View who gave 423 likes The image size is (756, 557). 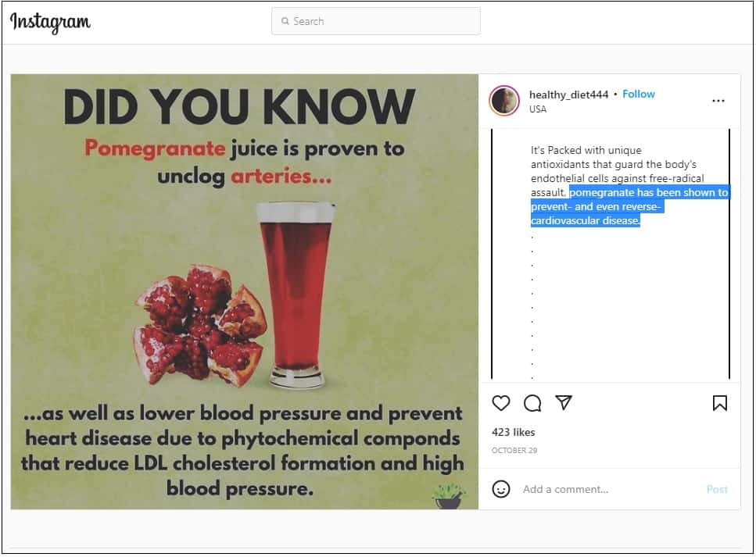click(513, 432)
